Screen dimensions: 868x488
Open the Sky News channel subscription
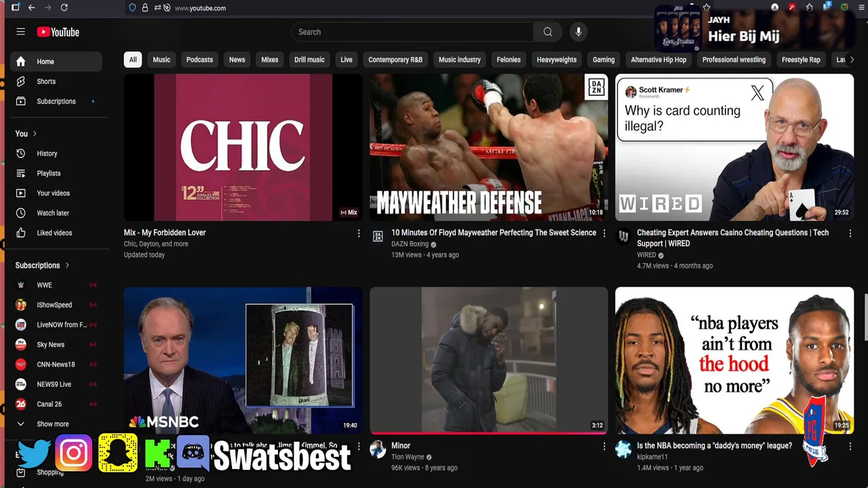pyautogui.click(x=56, y=344)
